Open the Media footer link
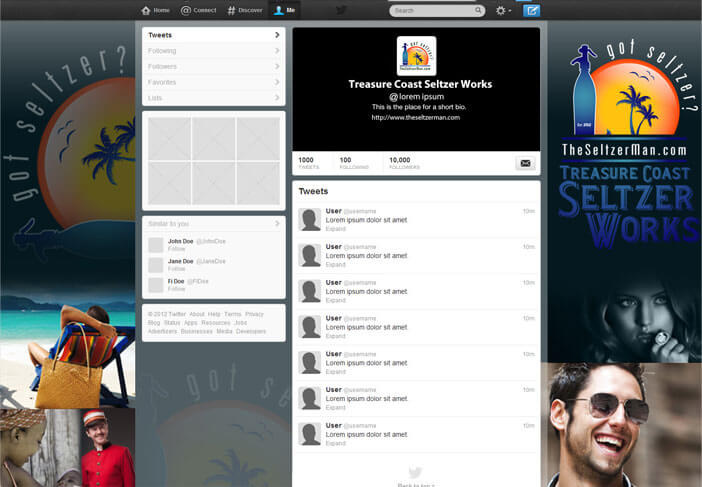 click(x=224, y=331)
